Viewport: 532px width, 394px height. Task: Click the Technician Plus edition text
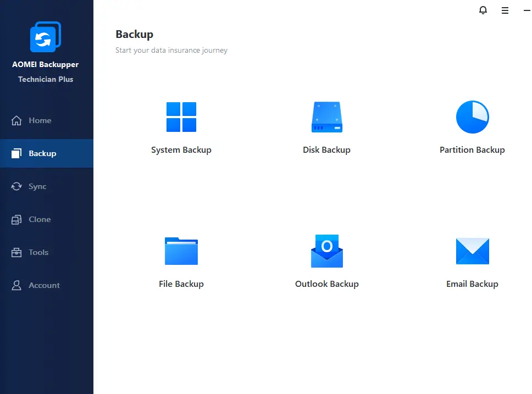click(46, 79)
